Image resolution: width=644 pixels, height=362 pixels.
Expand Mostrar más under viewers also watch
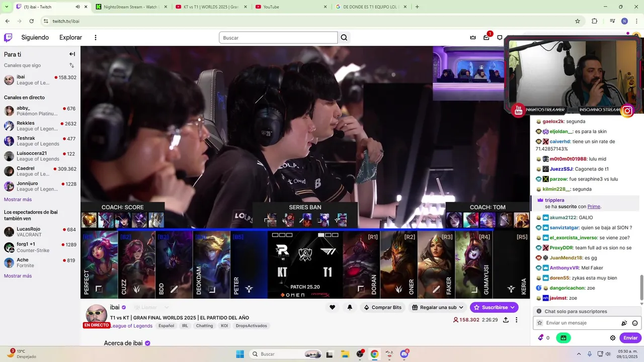[x=18, y=276]
